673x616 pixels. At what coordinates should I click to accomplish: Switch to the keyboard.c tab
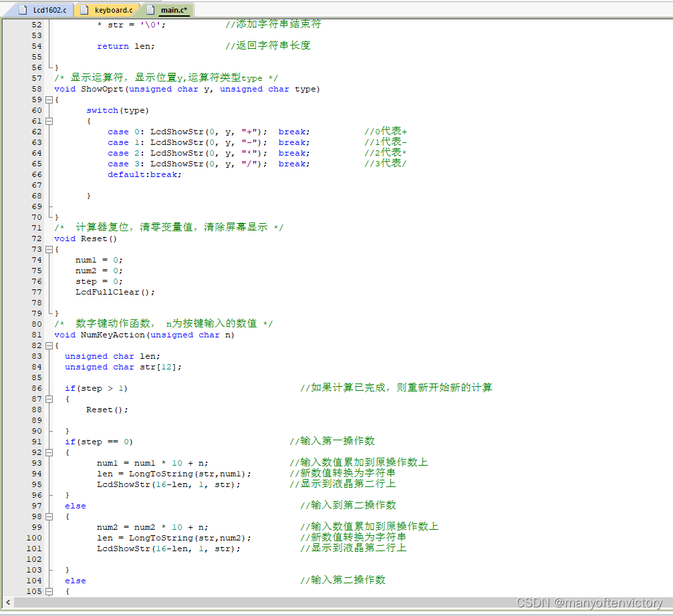(x=108, y=10)
